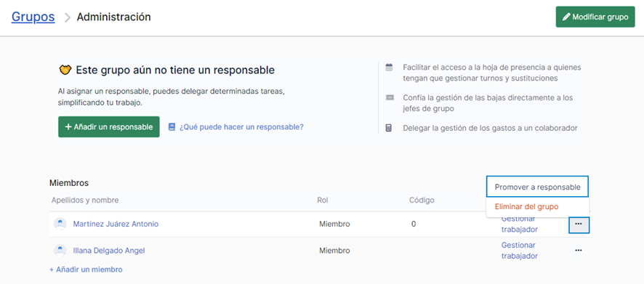Click the pencil icon in Modificar grupo

point(566,17)
